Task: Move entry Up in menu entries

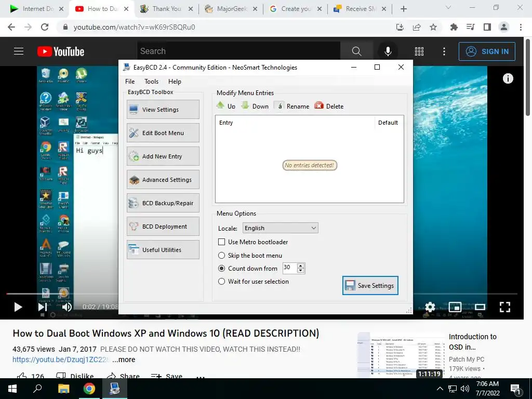Action: click(226, 106)
